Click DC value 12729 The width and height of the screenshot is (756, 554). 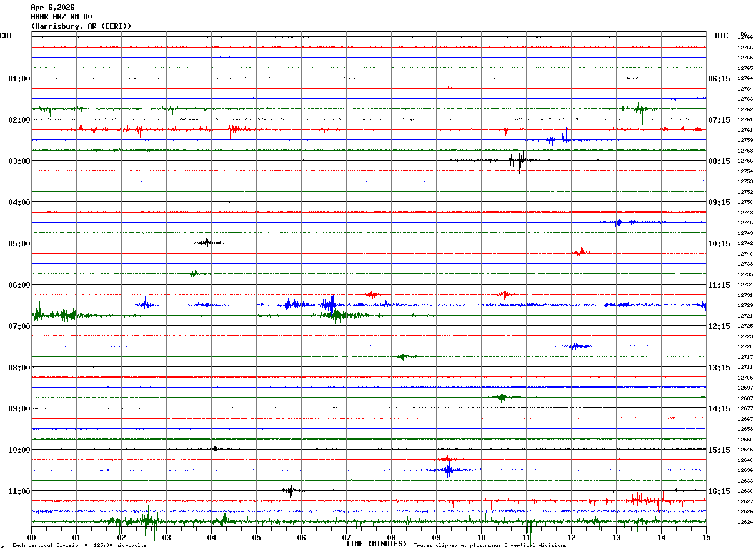coord(745,306)
